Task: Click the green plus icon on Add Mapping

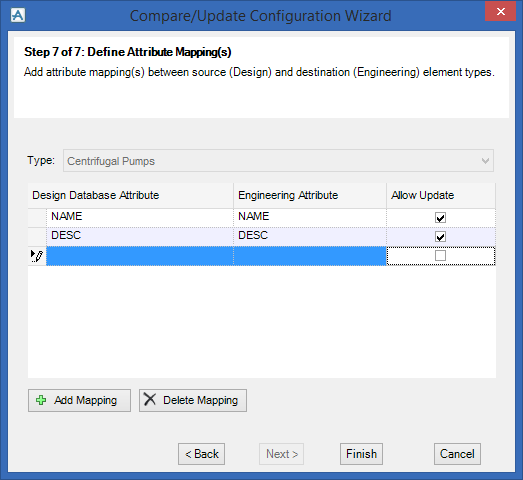Action: [41, 400]
